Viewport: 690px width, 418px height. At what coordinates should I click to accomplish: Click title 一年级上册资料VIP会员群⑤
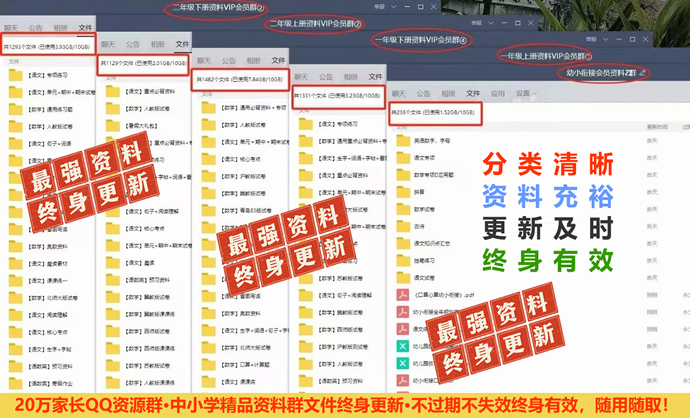[x=546, y=56]
